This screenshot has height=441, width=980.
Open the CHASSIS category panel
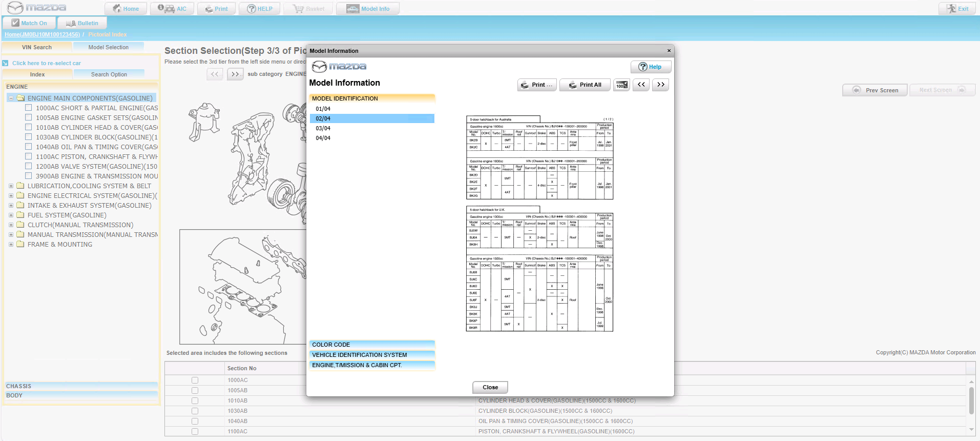(x=81, y=386)
